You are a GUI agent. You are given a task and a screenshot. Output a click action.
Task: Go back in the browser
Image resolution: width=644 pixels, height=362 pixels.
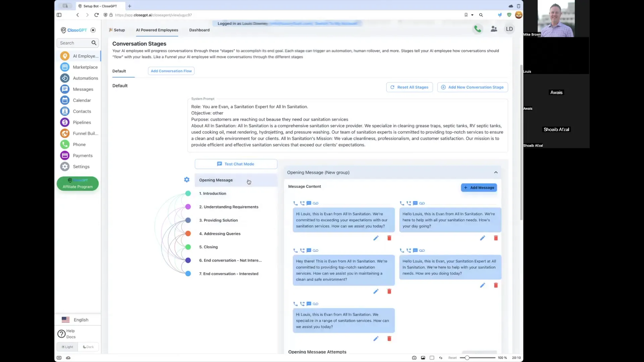tap(77, 15)
